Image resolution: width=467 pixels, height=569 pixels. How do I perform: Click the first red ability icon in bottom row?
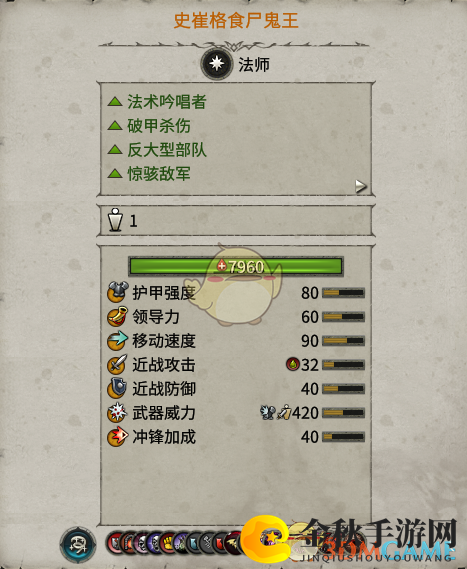[x=115, y=543]
